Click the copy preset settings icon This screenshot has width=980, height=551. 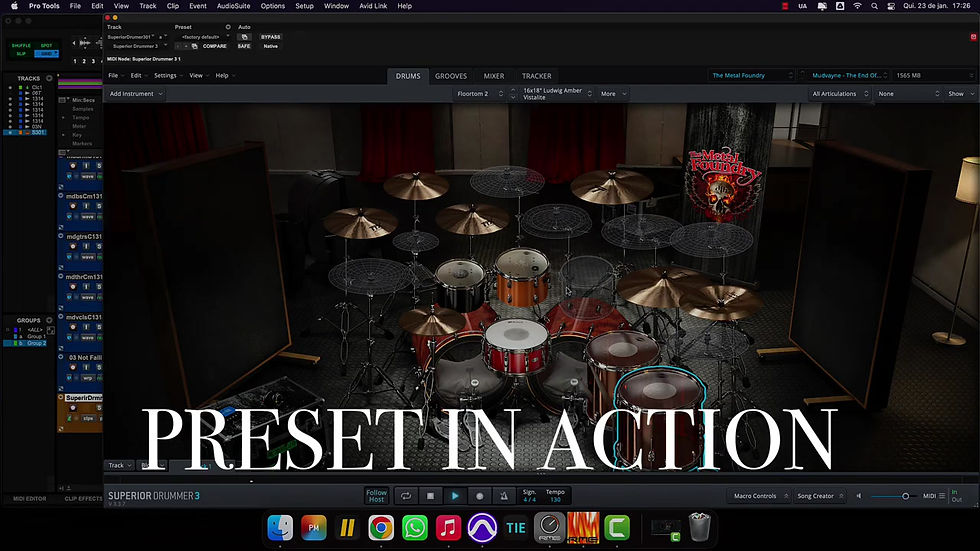194,46
